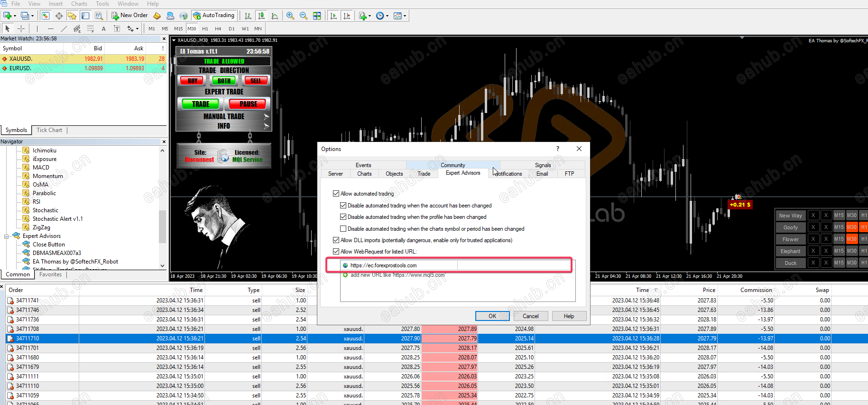The width and height of the screenshot is (868, 405).
Task: Click the New Order button
Action: point(129,16)
